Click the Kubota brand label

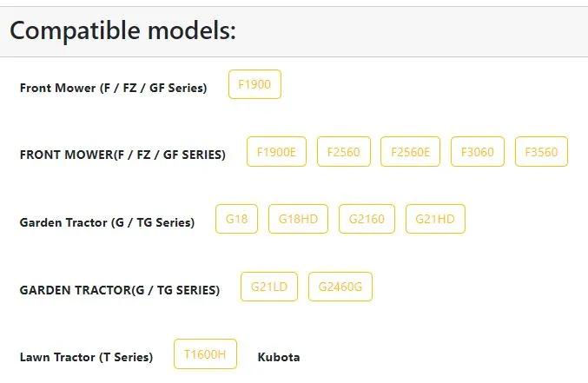(x=279, y=357)
